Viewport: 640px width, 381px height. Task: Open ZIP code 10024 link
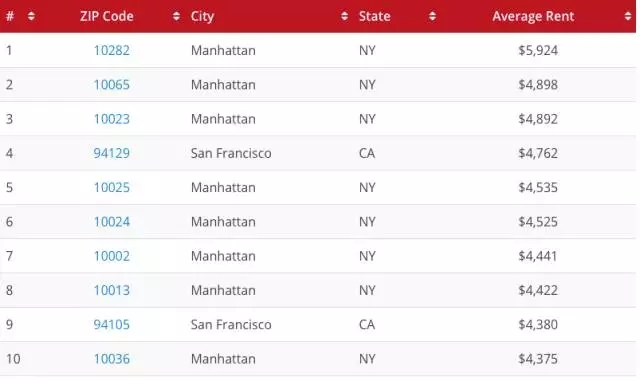[x=111, y=222]
